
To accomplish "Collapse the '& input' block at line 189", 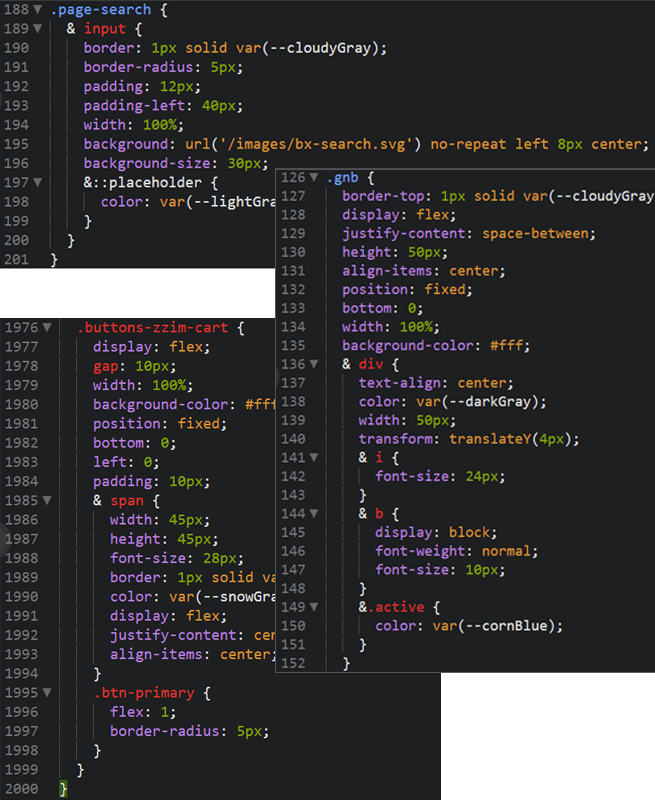I will pos(37,29).
